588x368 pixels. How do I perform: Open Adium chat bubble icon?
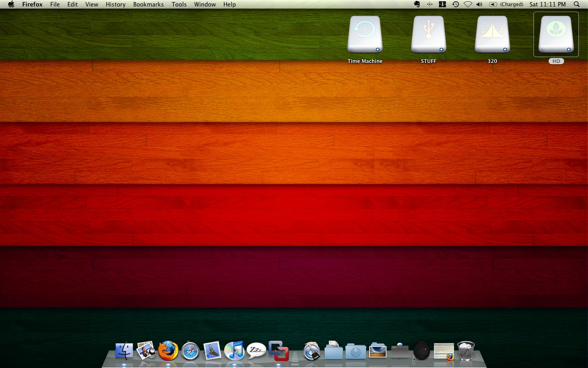point(256,350)
